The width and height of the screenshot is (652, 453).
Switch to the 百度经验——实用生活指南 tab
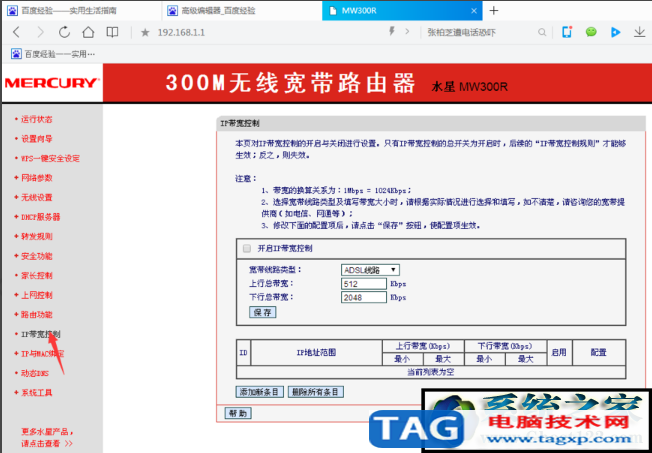(x=81, y=11)
